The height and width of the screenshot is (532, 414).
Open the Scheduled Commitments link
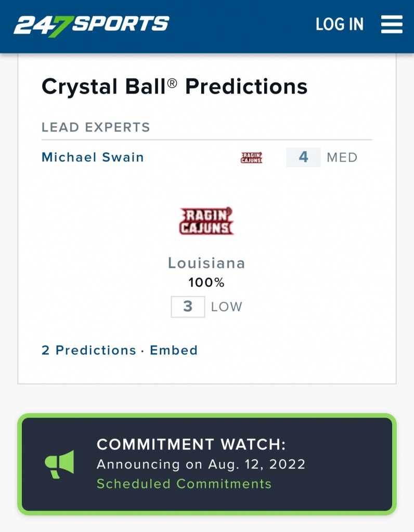coord(184,484)
